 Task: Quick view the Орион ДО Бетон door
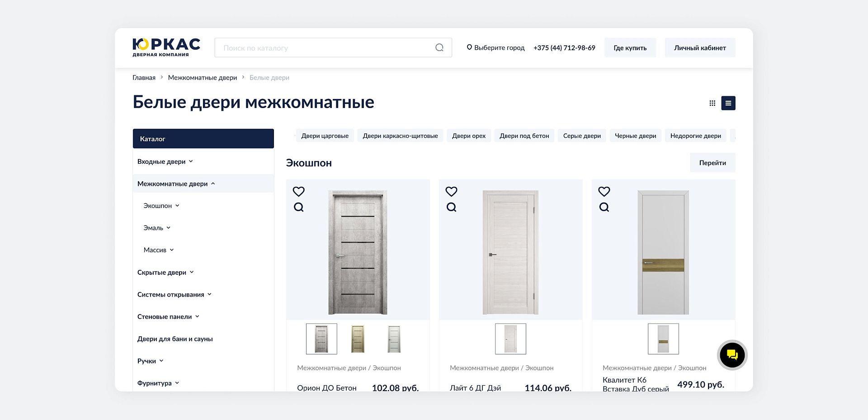pyautogui.click(x=298, y=207)
